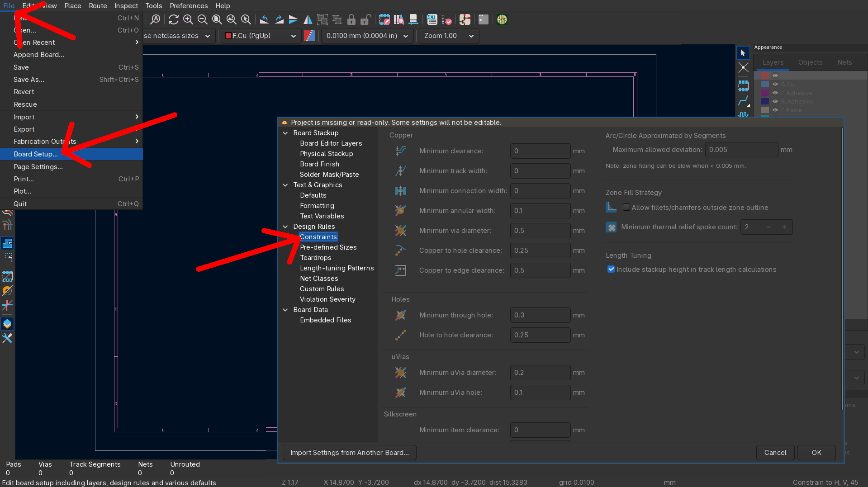Enable Allow fillets/chamfers outside zone outline
Image resolution: width=868 pixels, height=487 pixels.
(x=626, y=207)
